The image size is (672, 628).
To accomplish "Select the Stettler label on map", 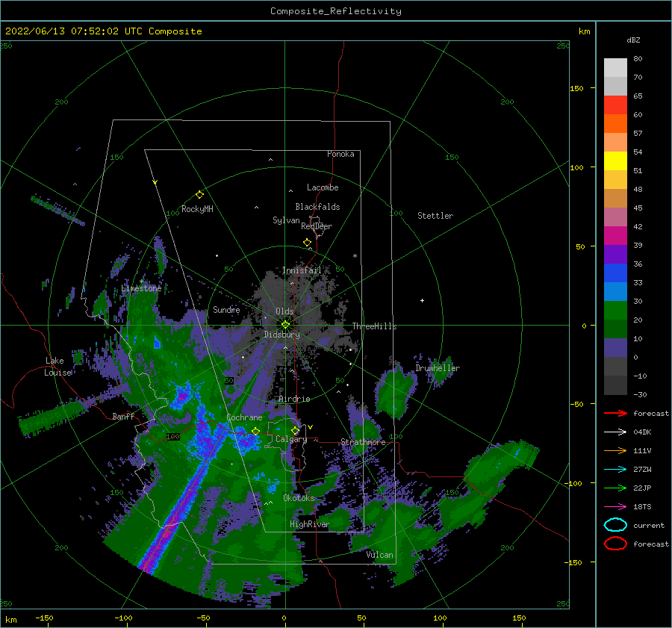I will coord(435,216).
